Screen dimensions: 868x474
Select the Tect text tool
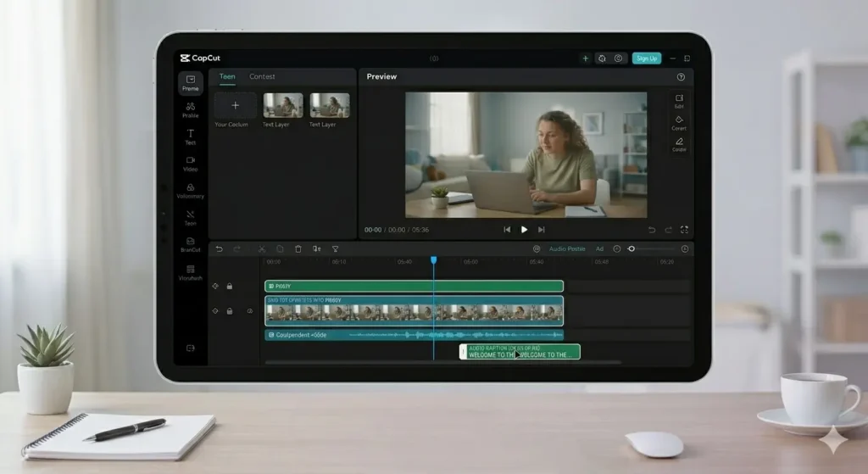click(191, 137)
